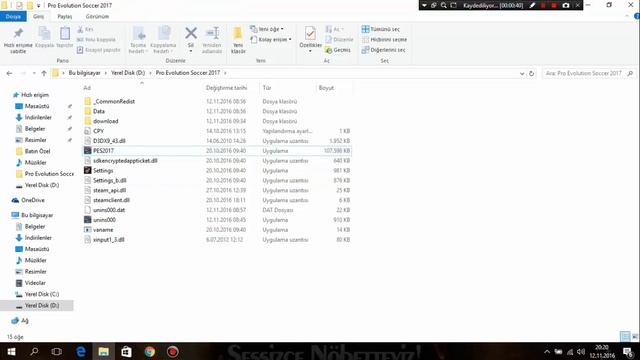Click Hiçbirini seçme (Select none)
Viewport: 640px width, 360px height.
tap(384, 40)
